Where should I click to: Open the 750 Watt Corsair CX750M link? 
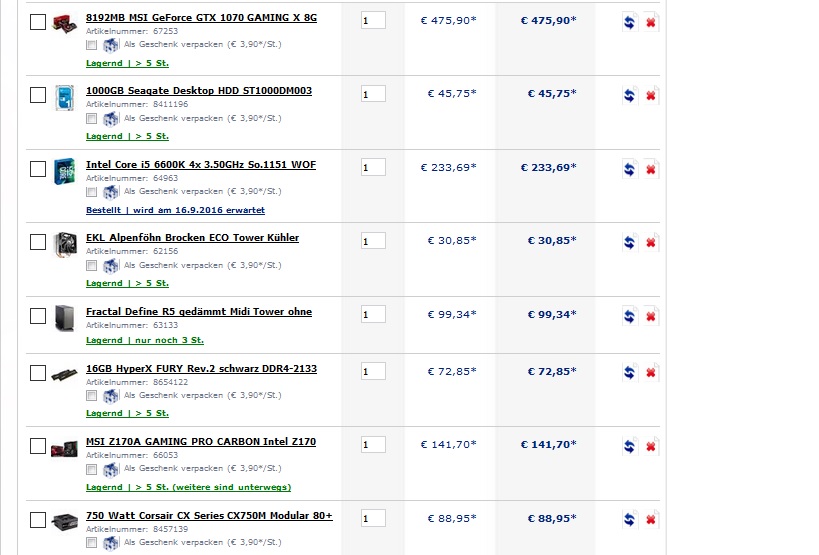(x=209, y=515)
